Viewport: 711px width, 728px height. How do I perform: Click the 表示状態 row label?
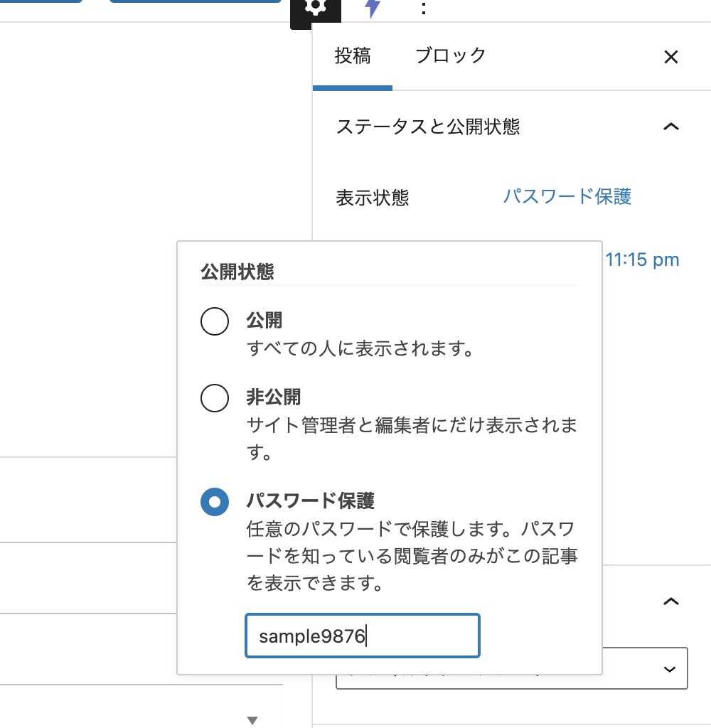(372, 198)
